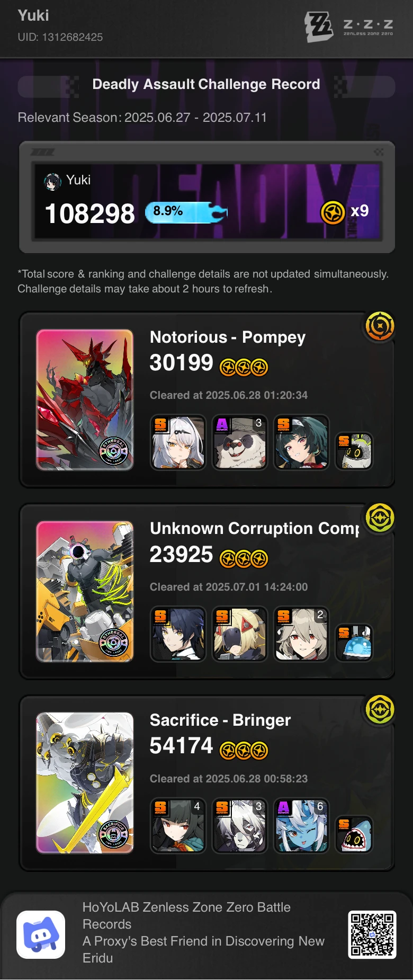Click the blue-skinned A-rank agent portrait
The height and width of the screenshot is (980, 413).
pyautogui.click(x=301, y=826)
